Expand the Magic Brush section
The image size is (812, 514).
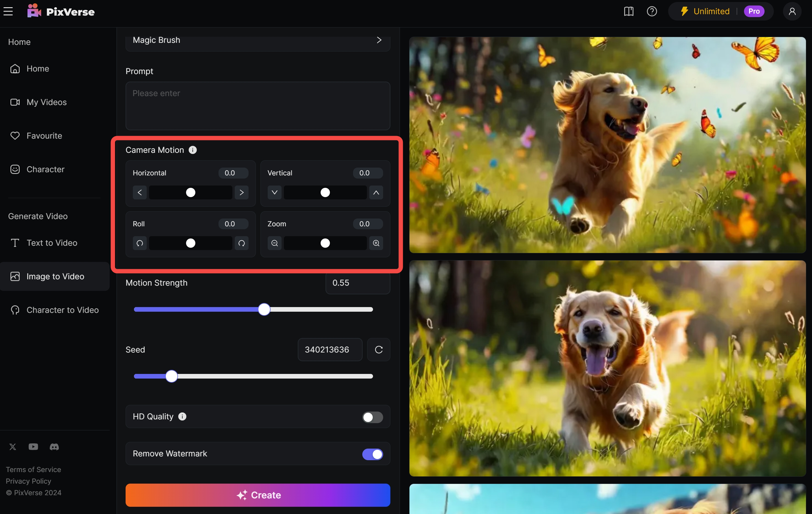379,40
